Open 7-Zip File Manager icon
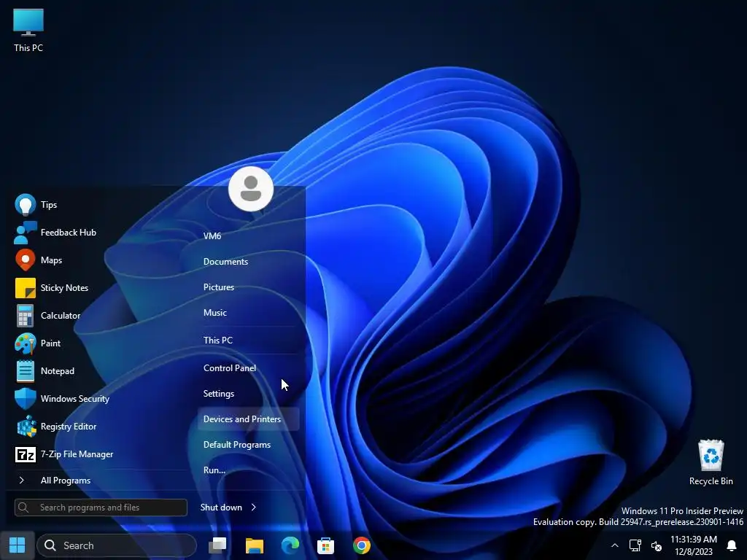This screenshot has height=560, width=747. (26, 454)
